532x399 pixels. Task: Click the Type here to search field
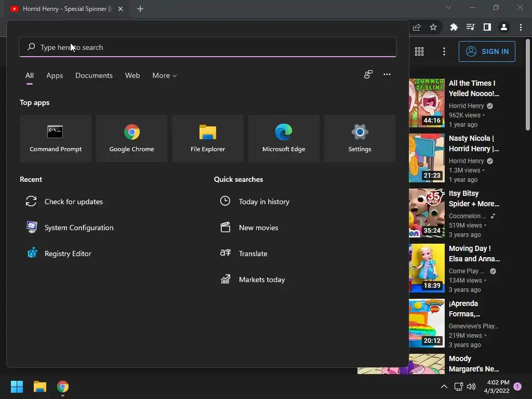click(x=208, y=47)
